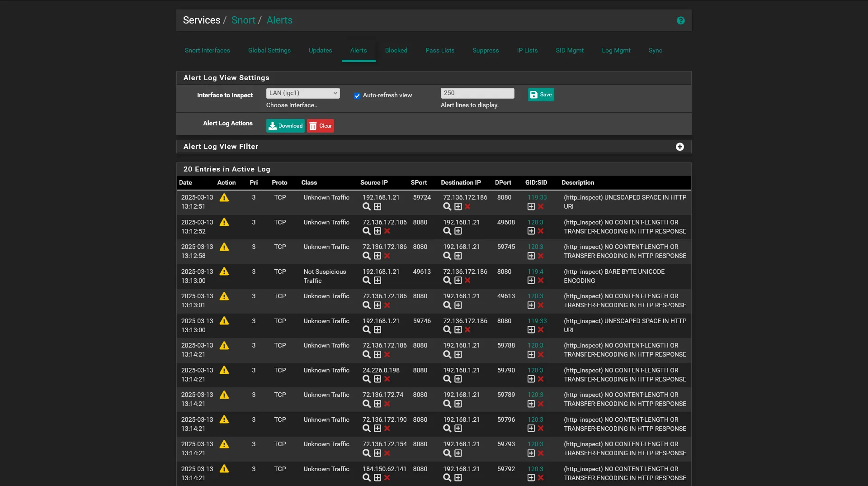Open GID:SID link 119:33 in 13:12:51 row

pos(537,198)
